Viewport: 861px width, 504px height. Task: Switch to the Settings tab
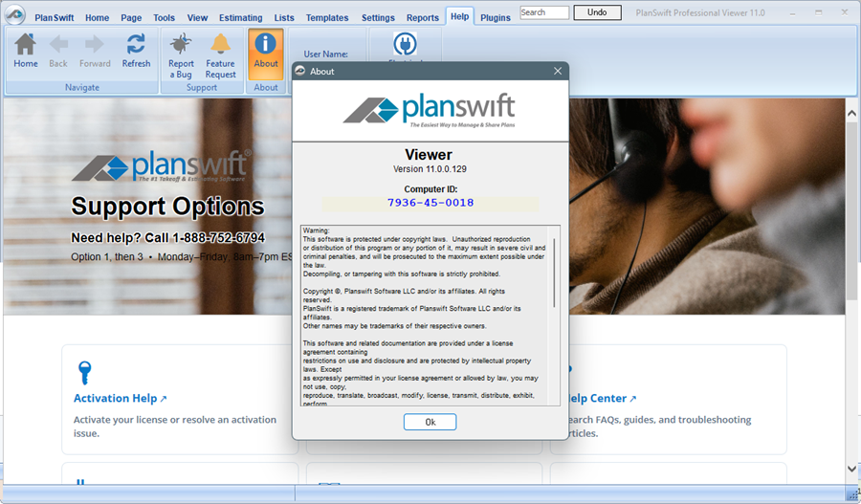click(x=378, y=17)
